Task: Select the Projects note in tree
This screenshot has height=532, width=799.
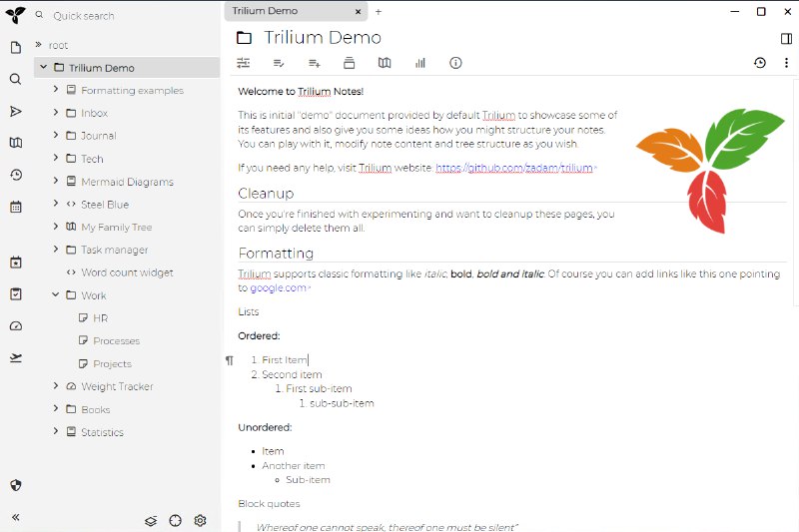Action: (112, 364)
